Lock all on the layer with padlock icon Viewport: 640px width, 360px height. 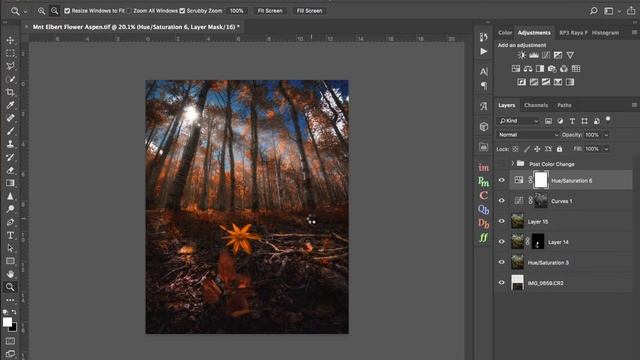click(560, 149)
